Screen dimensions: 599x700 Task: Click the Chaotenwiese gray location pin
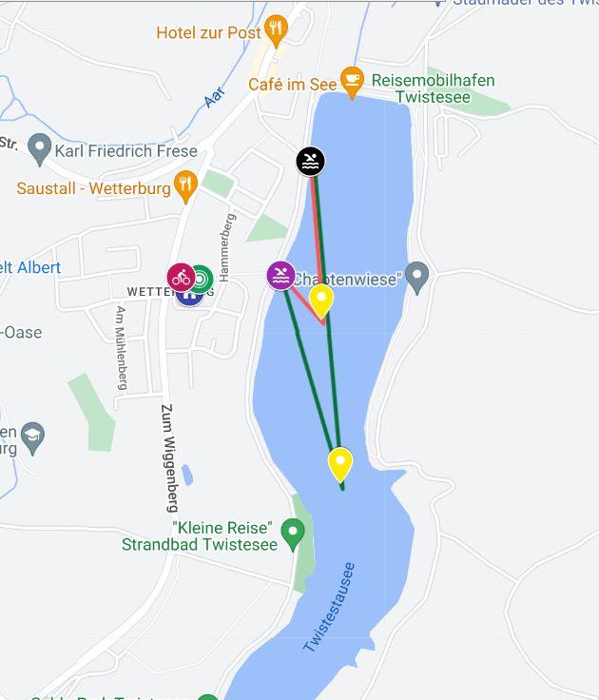click(416, 278)
